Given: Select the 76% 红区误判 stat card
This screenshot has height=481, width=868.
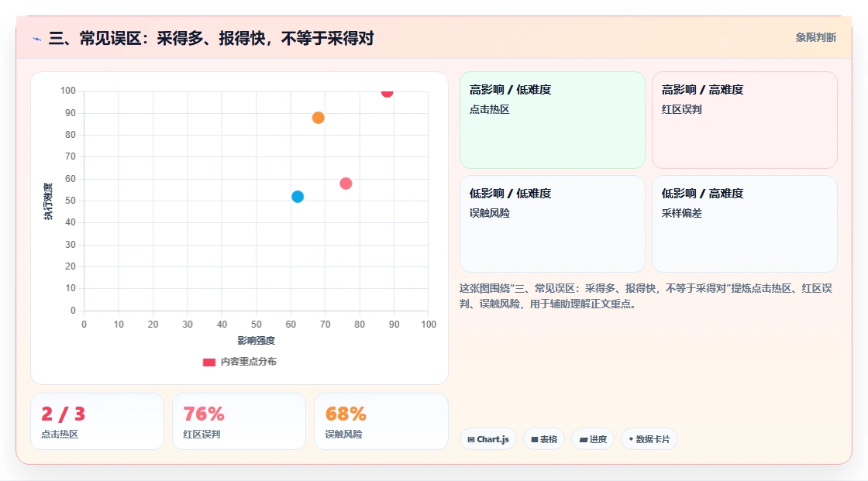Looking at the screenshot, I should click(239, 421).
